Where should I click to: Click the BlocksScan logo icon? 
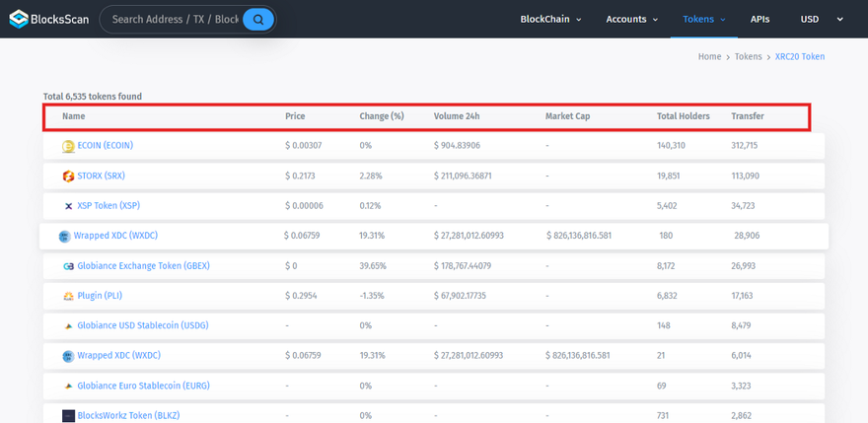pos(19,19)
